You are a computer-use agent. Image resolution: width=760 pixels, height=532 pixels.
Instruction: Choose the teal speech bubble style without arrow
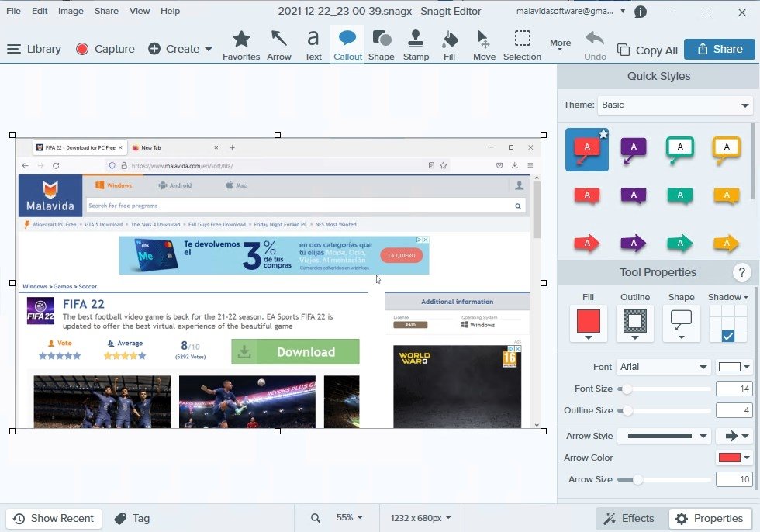click(x=680, y=196)
